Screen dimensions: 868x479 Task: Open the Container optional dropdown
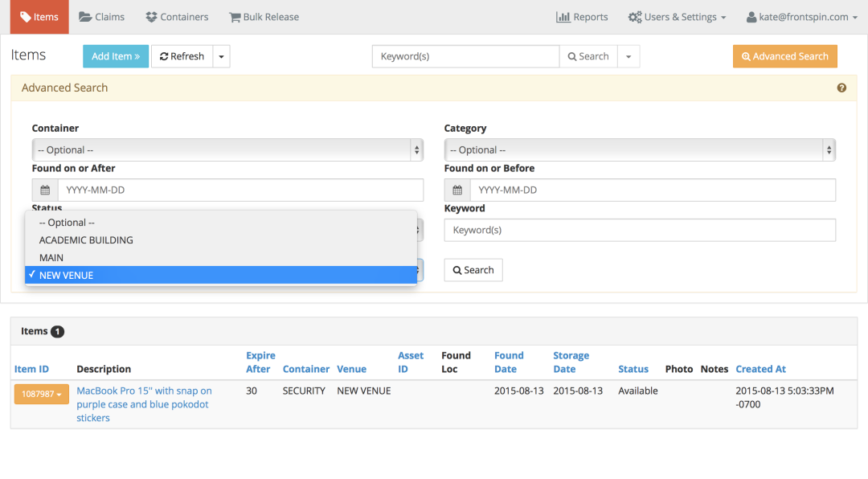(227, 149)
